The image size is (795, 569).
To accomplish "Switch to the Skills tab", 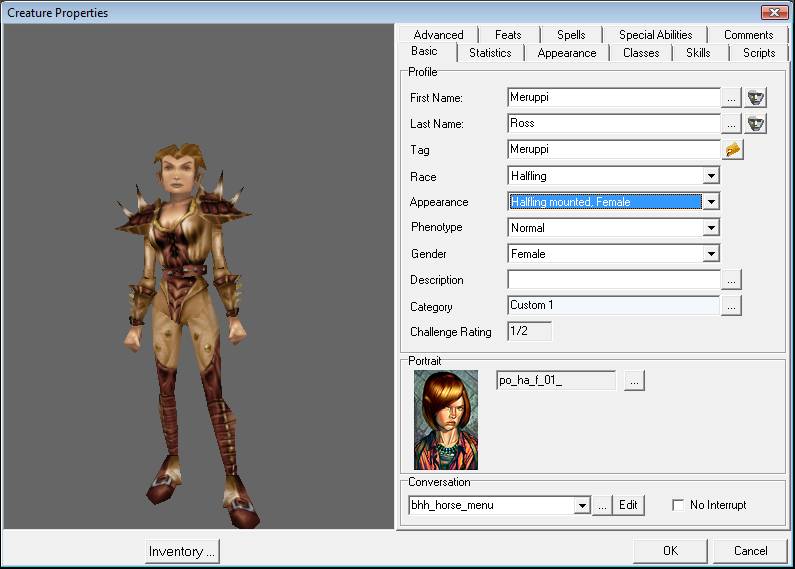I will 698,53.
